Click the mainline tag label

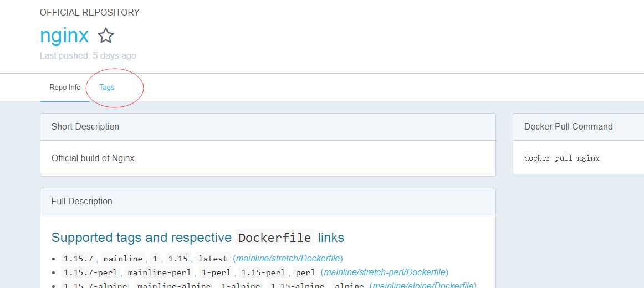click(x=123, y=259)
